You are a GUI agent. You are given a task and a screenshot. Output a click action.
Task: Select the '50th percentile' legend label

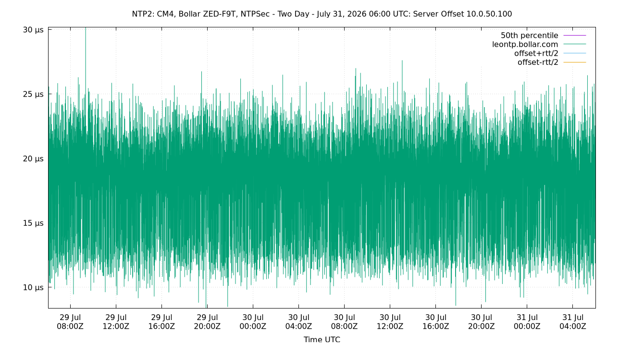point(530,36)
